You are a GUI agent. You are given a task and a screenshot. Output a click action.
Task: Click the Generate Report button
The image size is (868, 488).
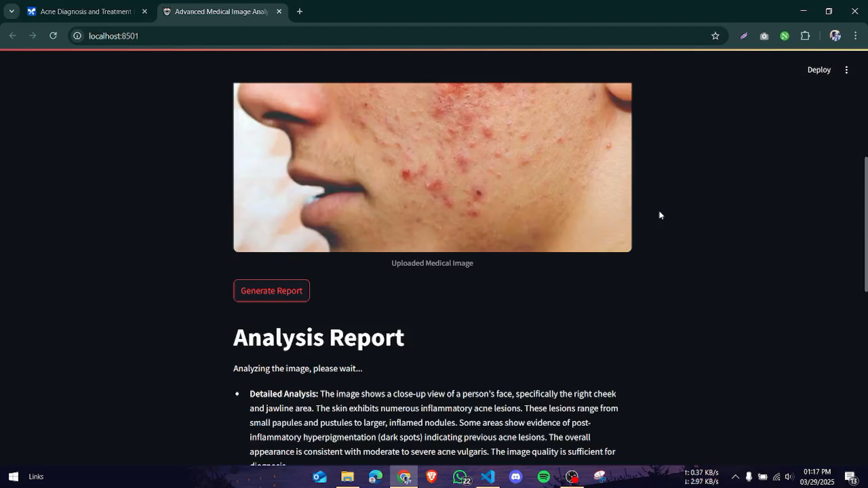pyautogui.click(x=271, y=291)
